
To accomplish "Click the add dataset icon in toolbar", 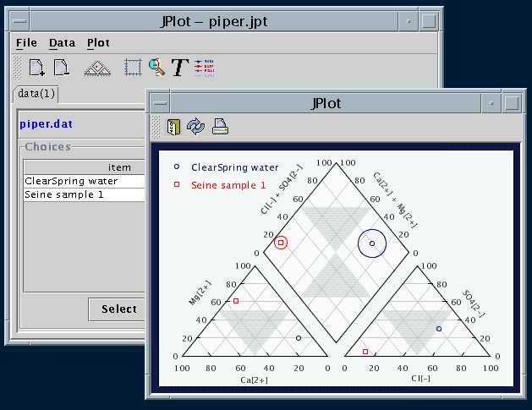I will pyautogui.click(x=36, y=67).
